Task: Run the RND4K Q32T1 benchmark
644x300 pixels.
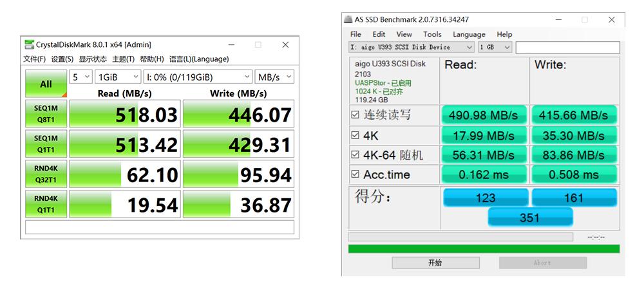Action: pos(46,174)
